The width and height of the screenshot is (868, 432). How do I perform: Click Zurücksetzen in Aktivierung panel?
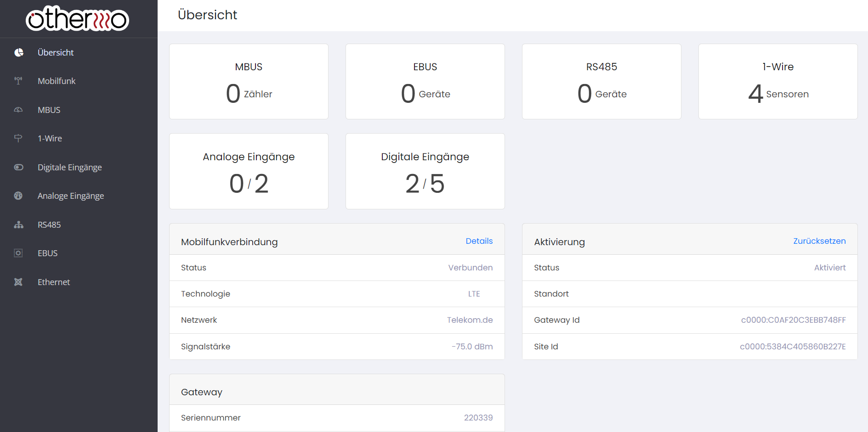819,241
